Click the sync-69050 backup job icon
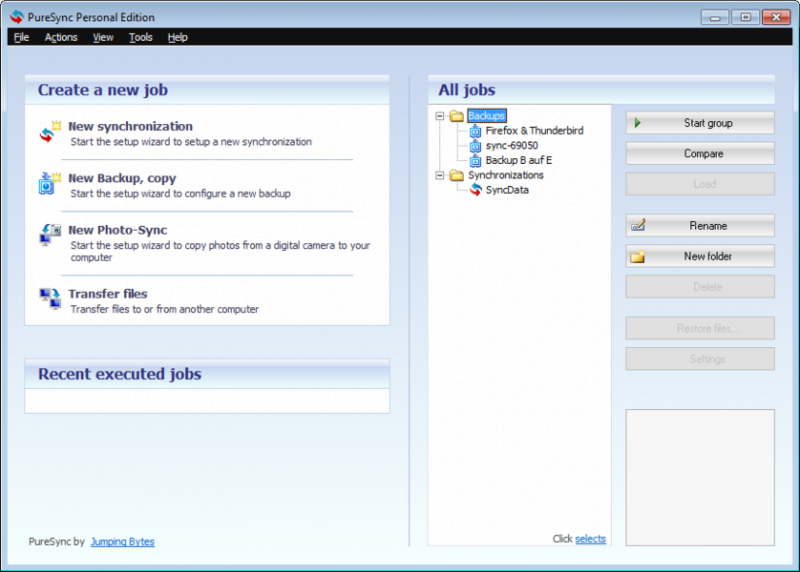Viewport: 800px width, 572px height. pos(476,146)
